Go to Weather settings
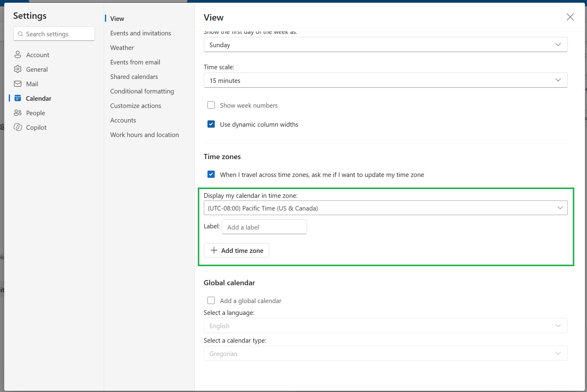The height and width of the screenshot is (392, 587). point(122,47)
